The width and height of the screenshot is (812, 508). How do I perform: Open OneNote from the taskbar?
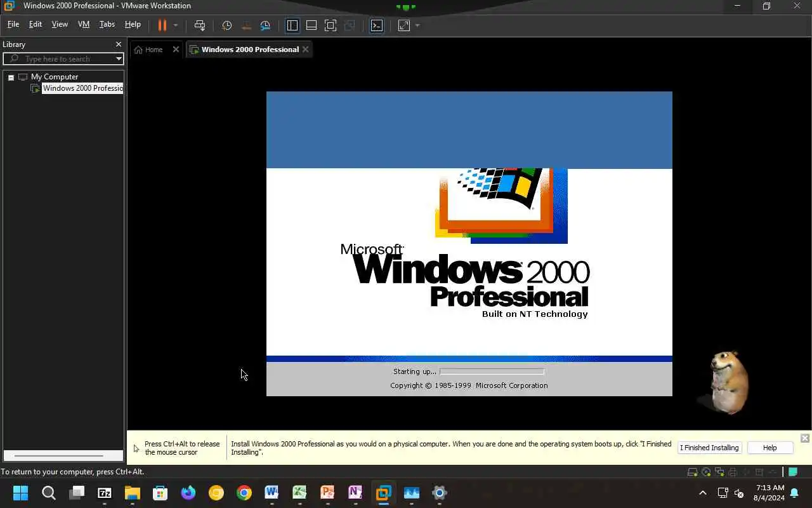coord(355,493)
